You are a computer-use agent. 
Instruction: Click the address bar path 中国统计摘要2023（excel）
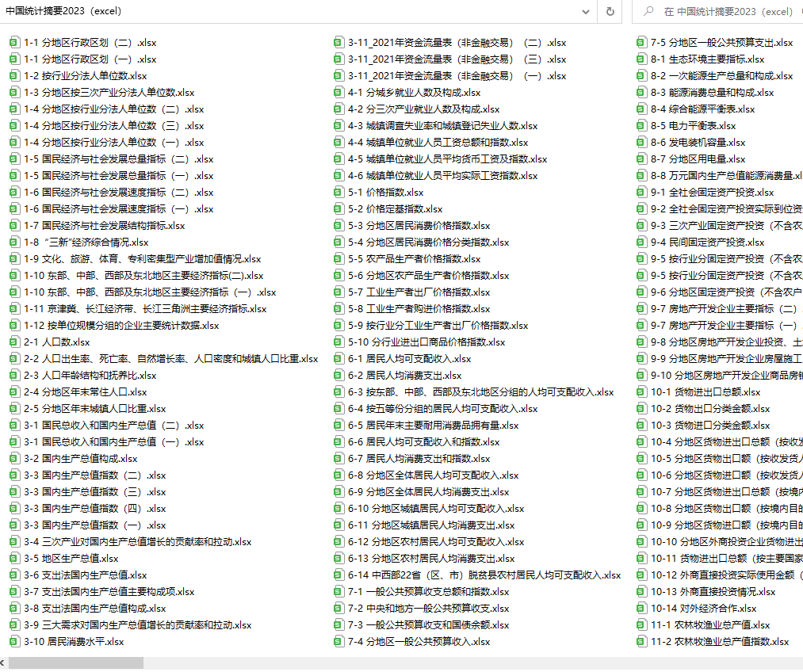63,11
